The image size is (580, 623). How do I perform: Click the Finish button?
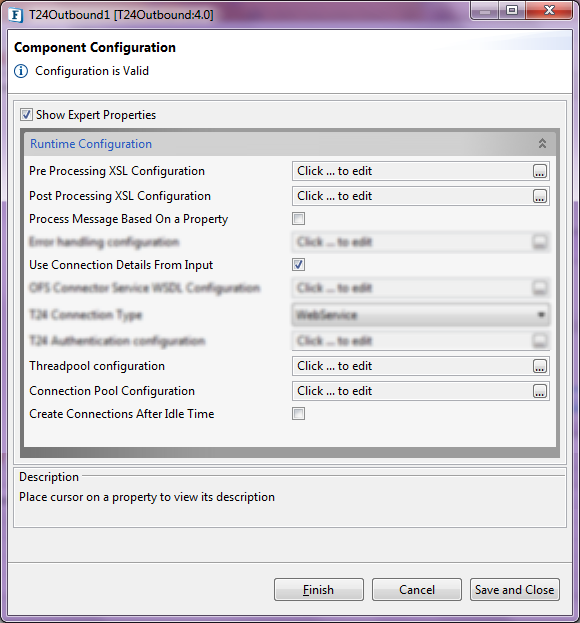point(319,590)
